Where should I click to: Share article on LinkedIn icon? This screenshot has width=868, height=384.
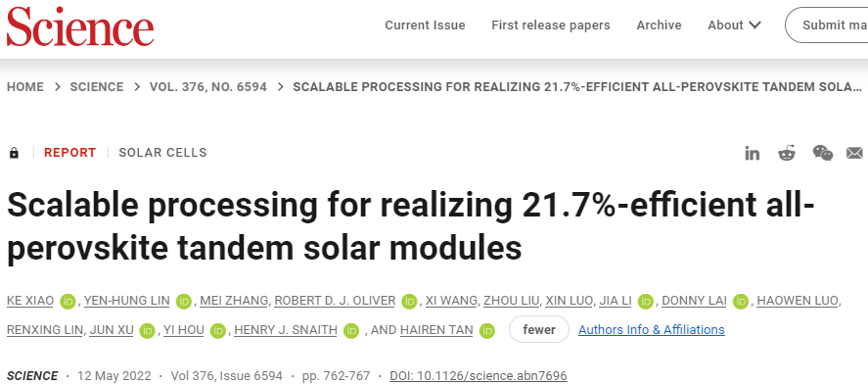[752, 154]
